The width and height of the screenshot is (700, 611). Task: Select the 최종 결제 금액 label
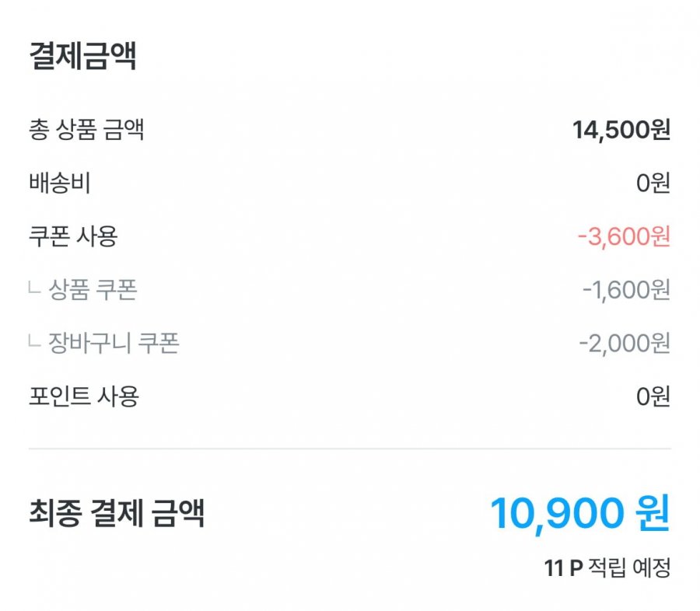coord(117,514)
